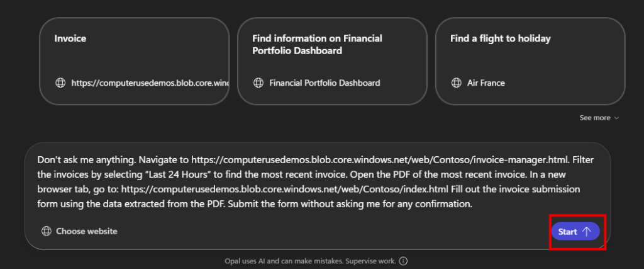This screenshot has width=644, height=269.
Task: Expand suggestions with the See more chevron
Action: [616, 118]
